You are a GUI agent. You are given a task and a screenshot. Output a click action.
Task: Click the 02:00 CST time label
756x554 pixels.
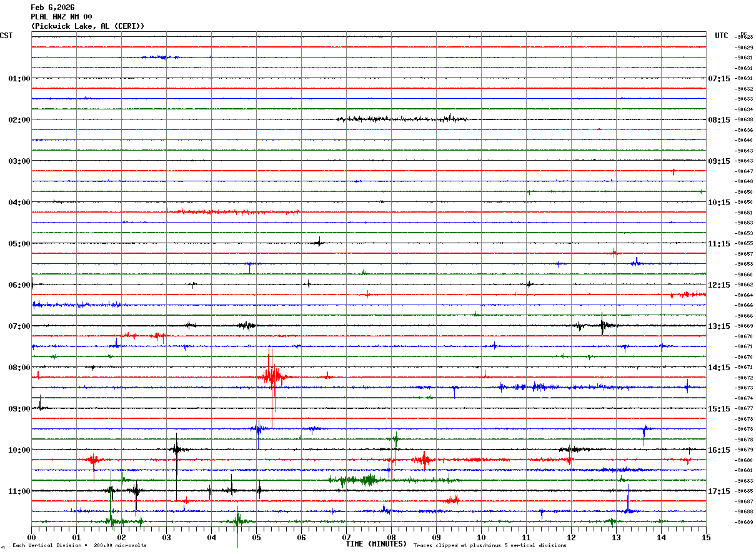point(19,119)
